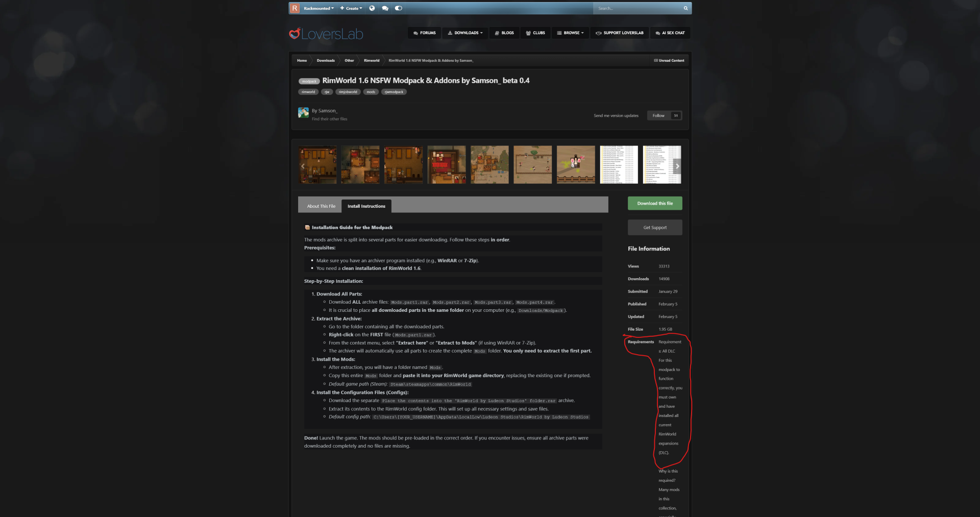Open the thumbnail with characters on yellow

pyautogui.click(x=576, y=164)
